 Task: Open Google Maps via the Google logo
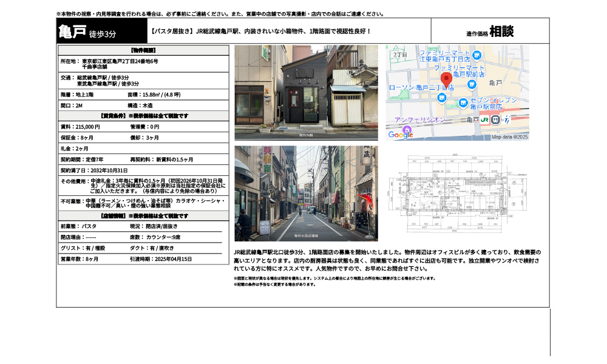tap(399, 134)
